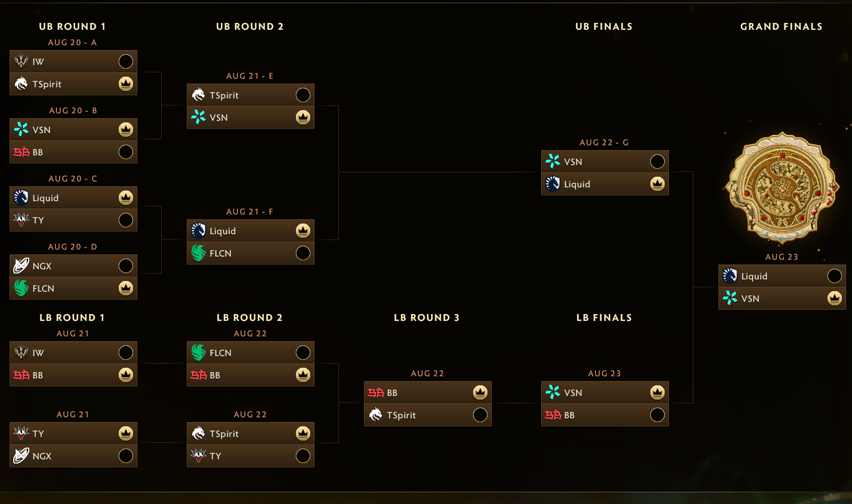Click the VSN logo in Grand Finals
This screenshot has width=852, height=504.
tap(730, 298)
